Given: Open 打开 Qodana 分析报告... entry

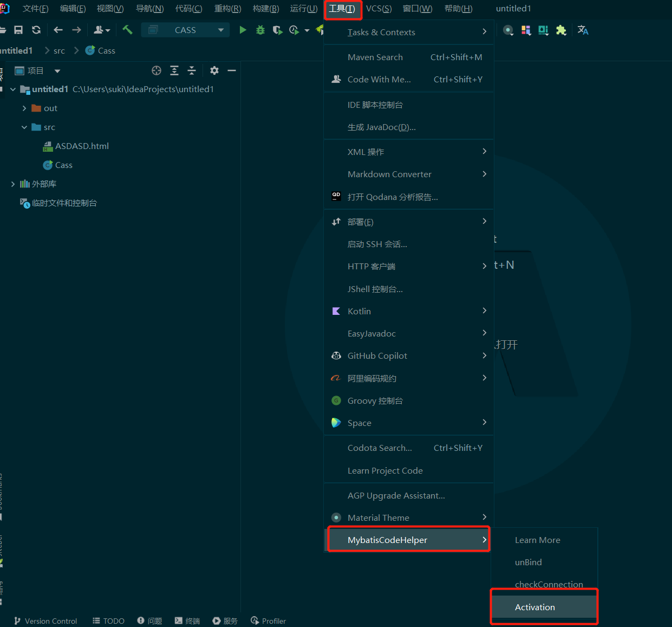Looking at the screenshot, I should (x=409, y=197).
